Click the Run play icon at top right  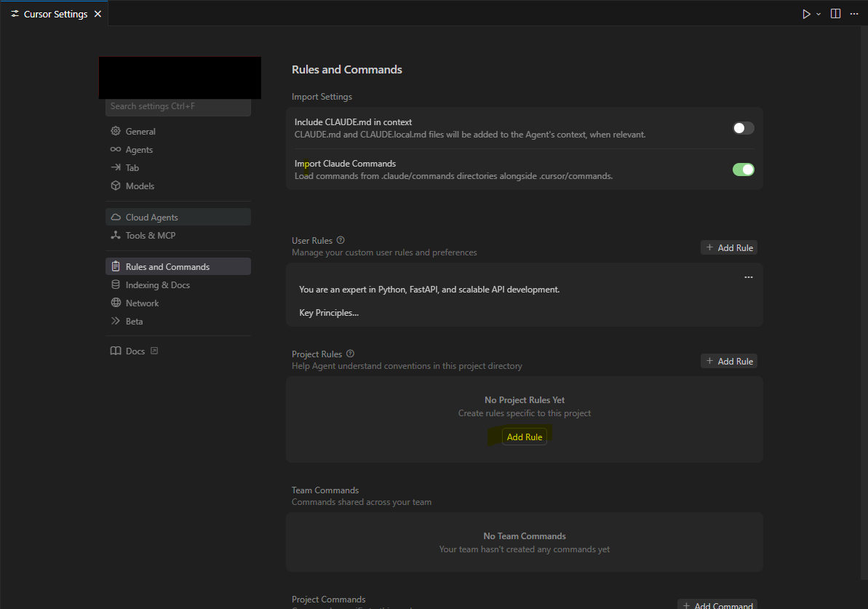tap(806, 14)
